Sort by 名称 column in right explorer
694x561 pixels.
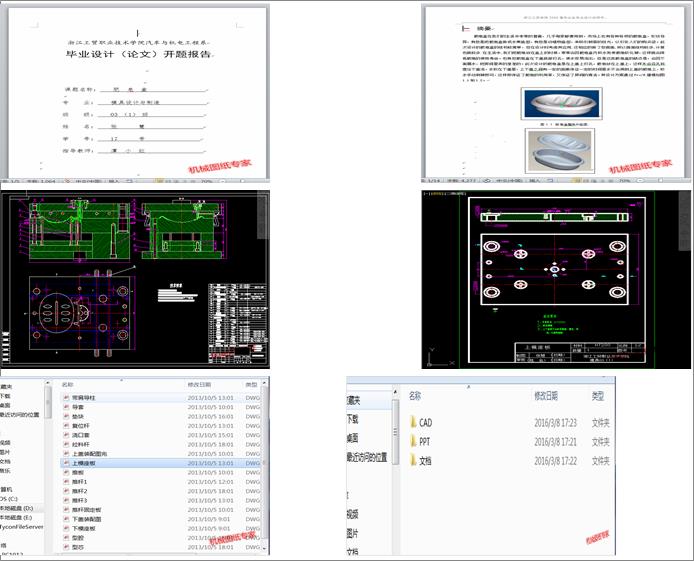tap(415, 396)
